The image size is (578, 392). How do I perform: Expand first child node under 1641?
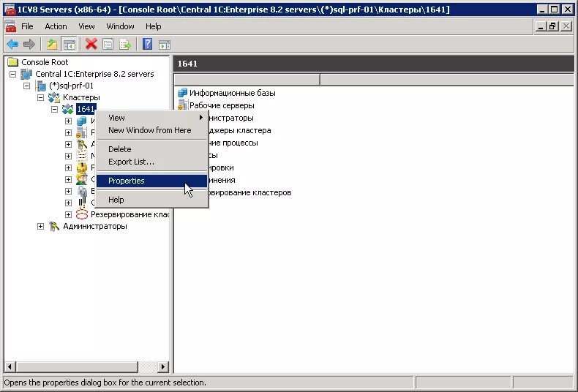tap(68, 121)
